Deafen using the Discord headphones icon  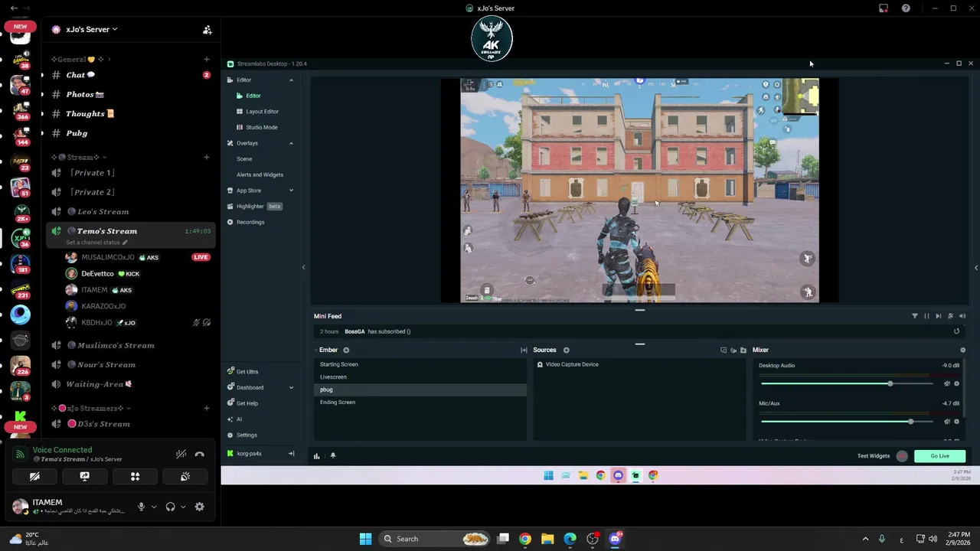170,507
